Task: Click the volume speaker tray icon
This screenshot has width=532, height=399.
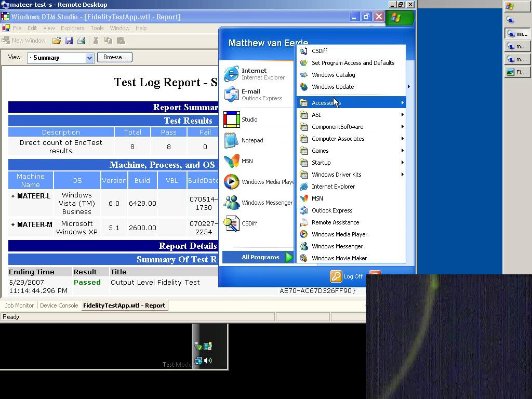Action: click(x=208, y=361)
